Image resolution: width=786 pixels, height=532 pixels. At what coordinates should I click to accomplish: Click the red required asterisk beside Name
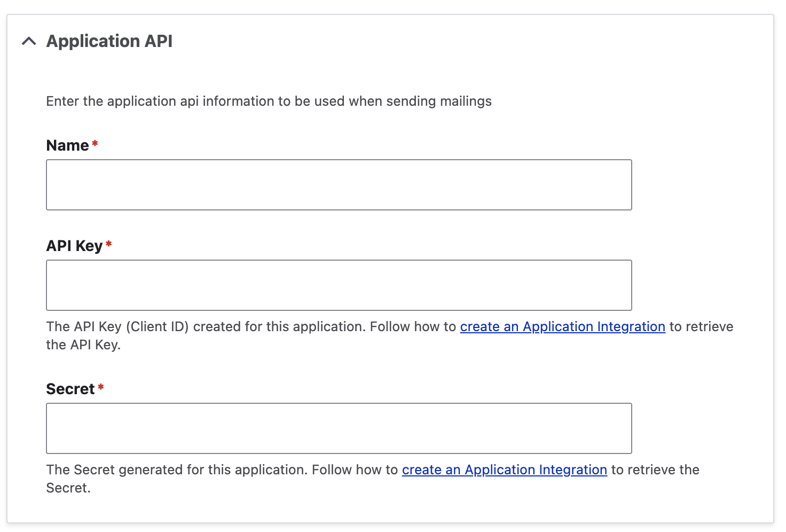point(95,144)
